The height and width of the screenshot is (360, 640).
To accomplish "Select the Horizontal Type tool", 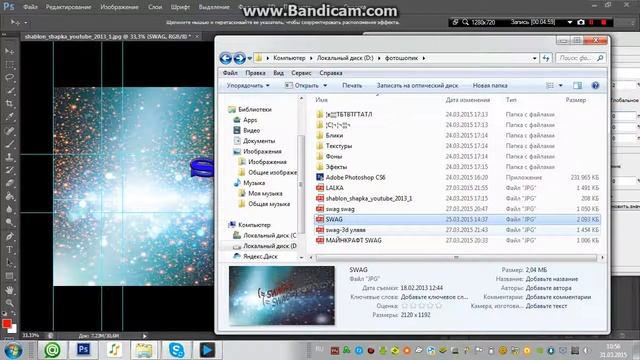I will click(9, 249).
